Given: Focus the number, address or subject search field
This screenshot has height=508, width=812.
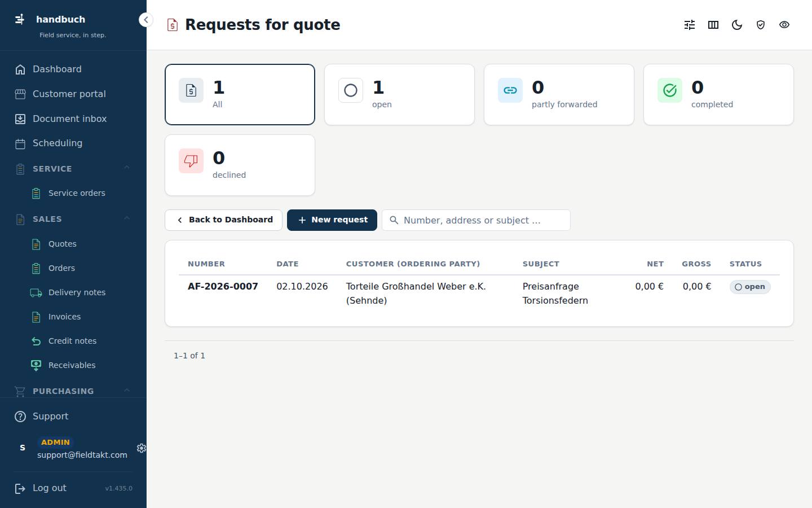Looking at the screenshot, I should pyautogui.click(x=476, y=220).
